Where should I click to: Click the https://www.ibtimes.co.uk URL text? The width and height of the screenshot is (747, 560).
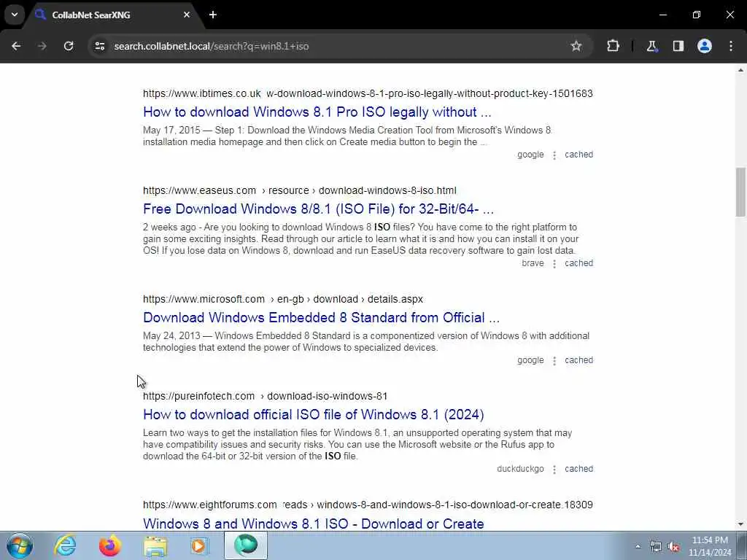pos(202,93)
